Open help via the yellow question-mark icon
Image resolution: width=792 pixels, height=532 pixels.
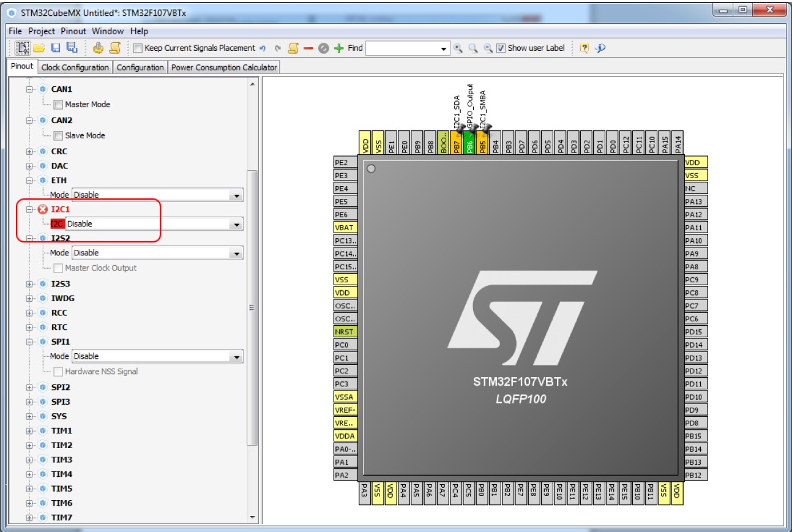click(584, 48)
